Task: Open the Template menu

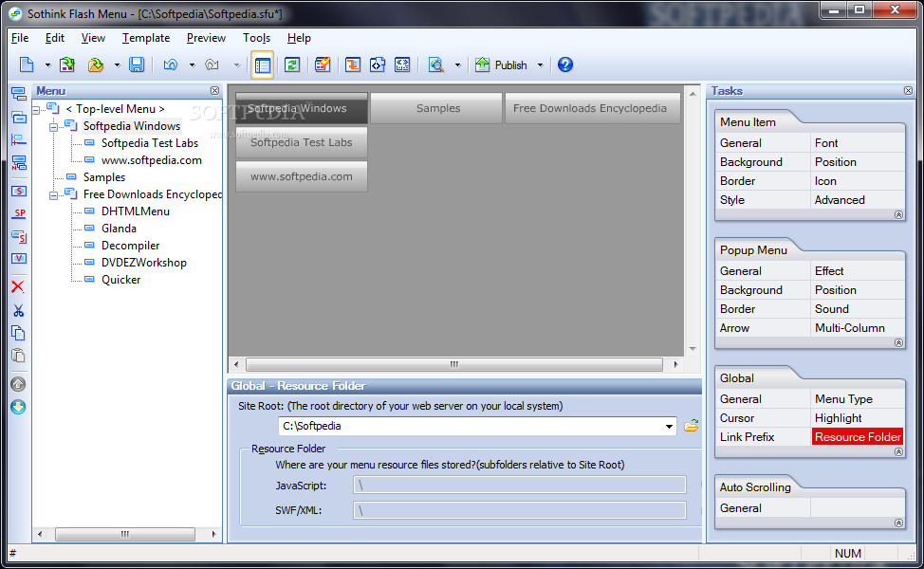Action: pyautogui.click(x=146, y=38)
